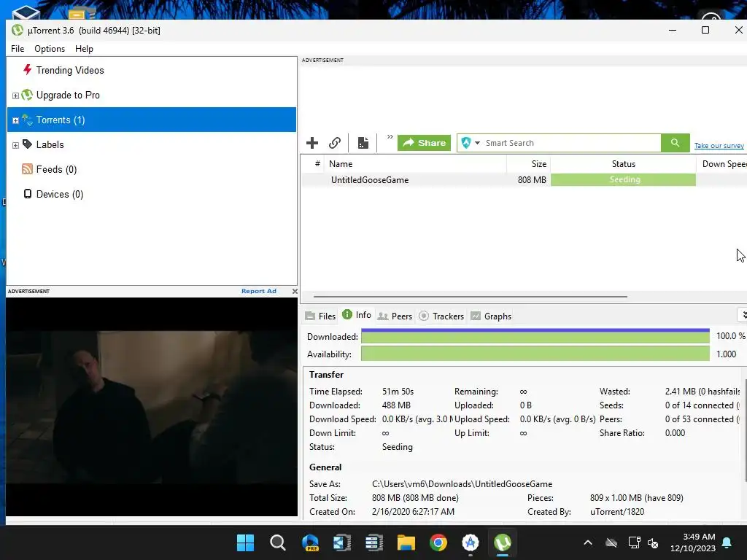Launch Google Chrome from the taskbar
Screen dimensions: 747x560
pyautogui.click(x=438, y=542)
